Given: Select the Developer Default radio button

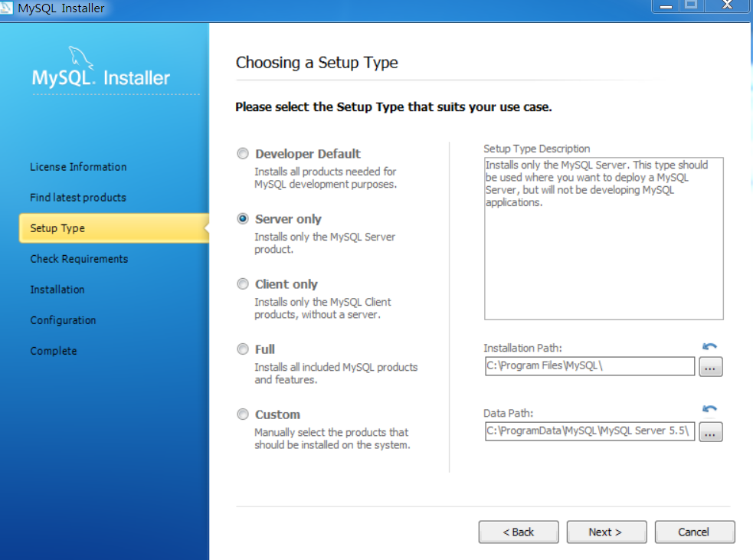Looking at the screenshot, I should click(243, 153).
